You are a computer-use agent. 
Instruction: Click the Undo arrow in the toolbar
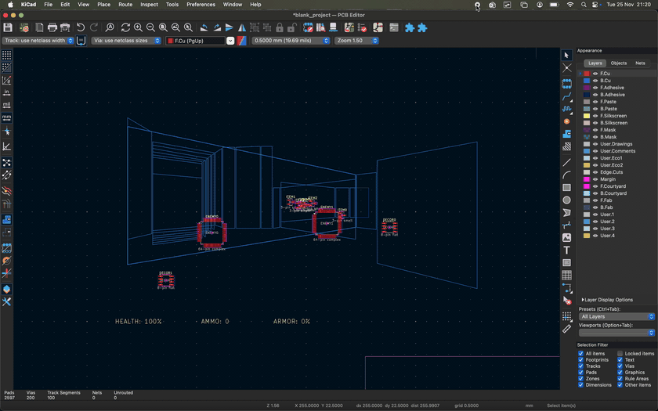point(81,27)
